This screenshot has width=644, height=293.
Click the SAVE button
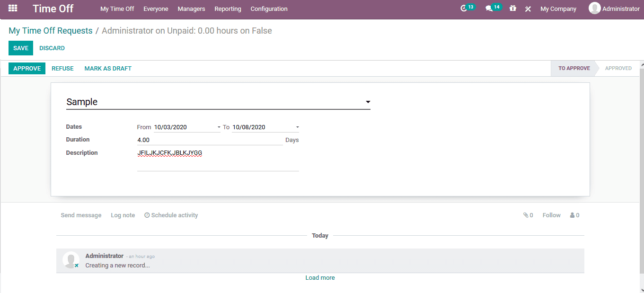click(x=20, y=48)
